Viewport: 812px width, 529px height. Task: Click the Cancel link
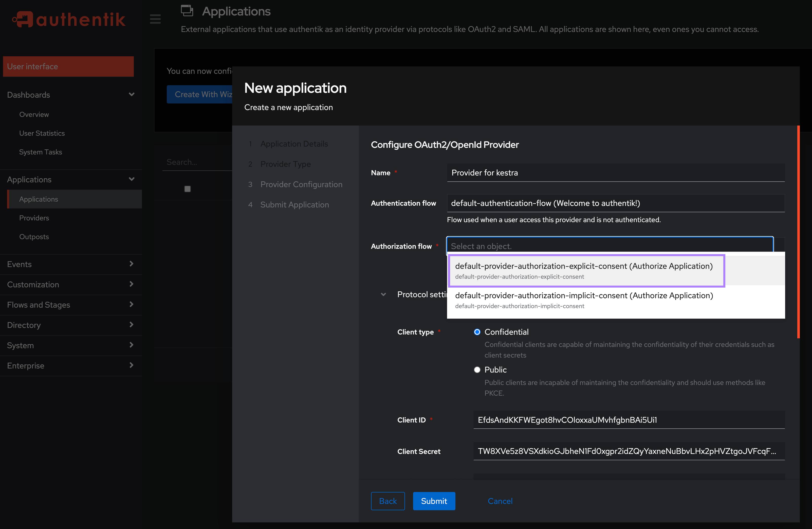500,501
